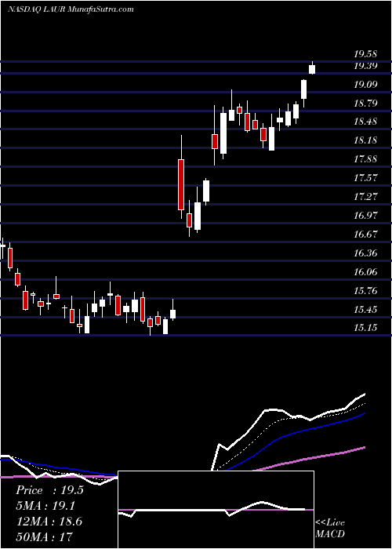Click the 50MA : 17 readout
Screen dimensions: 392x549
tap(45, 536)
